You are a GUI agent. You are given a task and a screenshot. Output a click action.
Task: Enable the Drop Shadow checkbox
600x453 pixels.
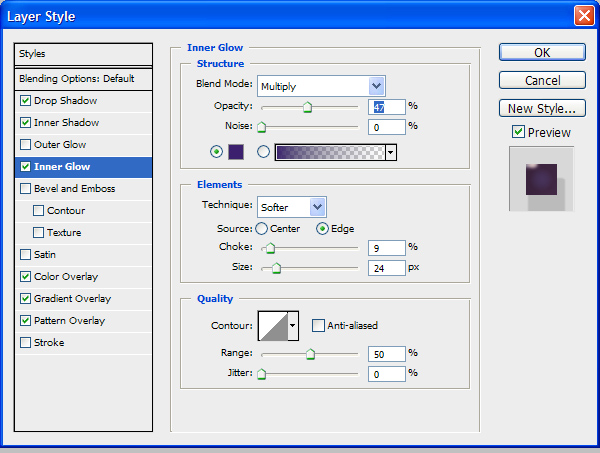coord(25,101)
